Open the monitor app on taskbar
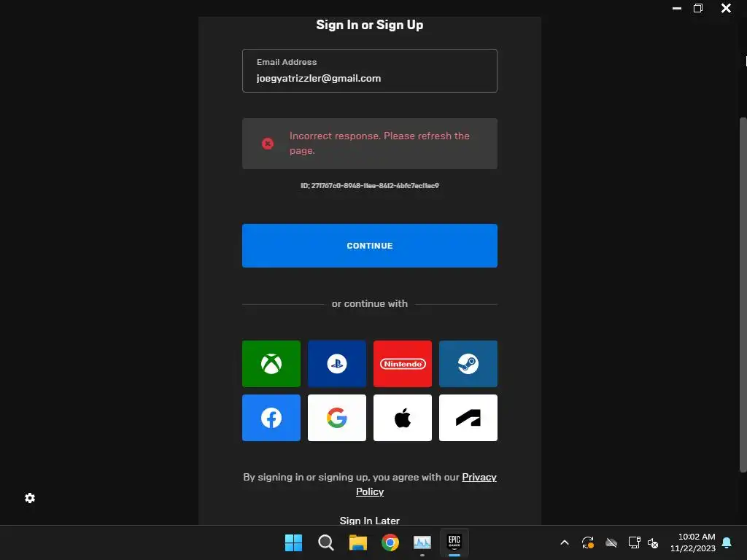 click(x=422, y=542)
